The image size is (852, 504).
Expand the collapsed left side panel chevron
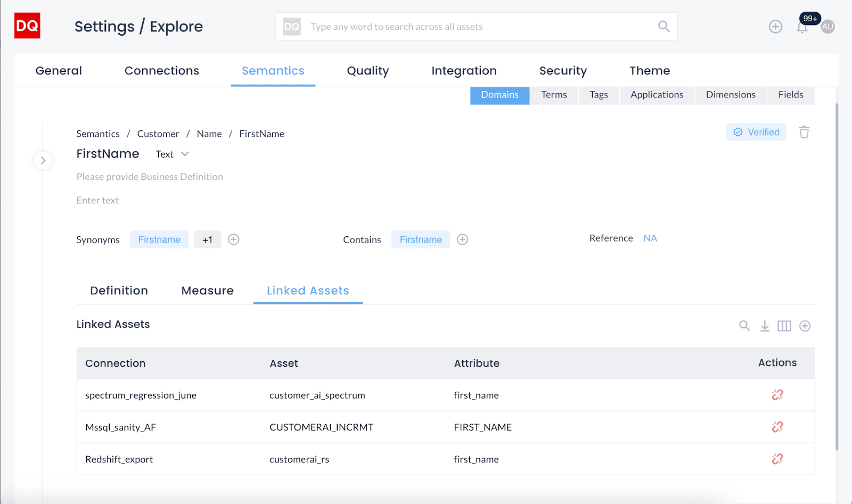point(43,160)
